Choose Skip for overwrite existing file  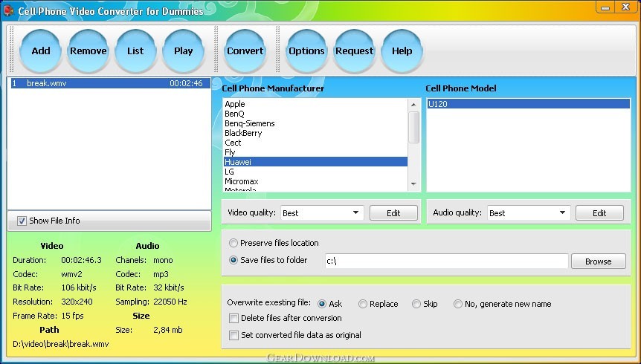[x=416, y=304]
